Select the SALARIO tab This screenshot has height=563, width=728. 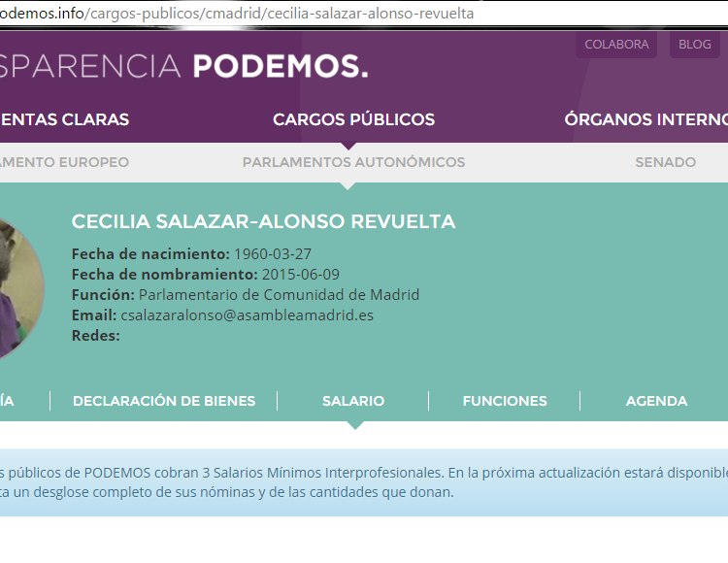point(353,401)
